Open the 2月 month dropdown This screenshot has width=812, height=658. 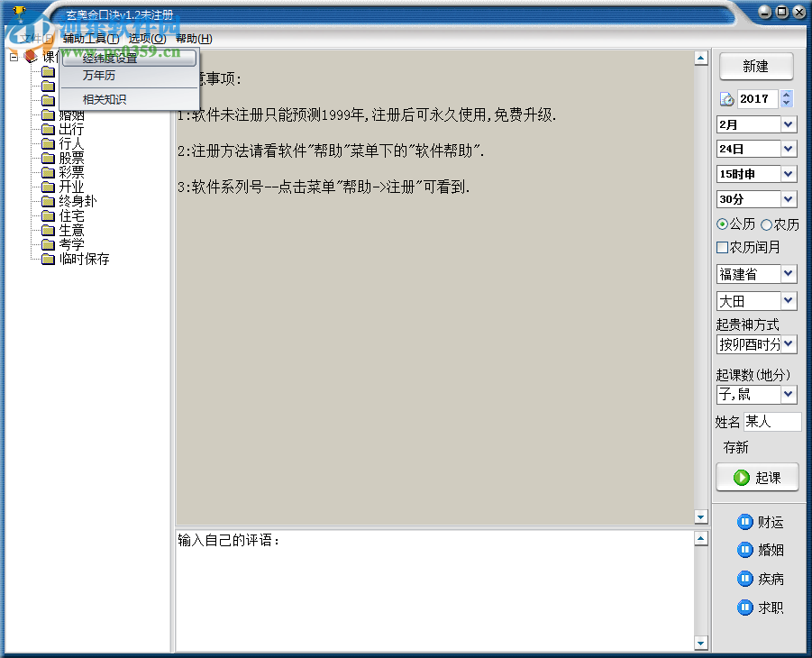point(790,123)
